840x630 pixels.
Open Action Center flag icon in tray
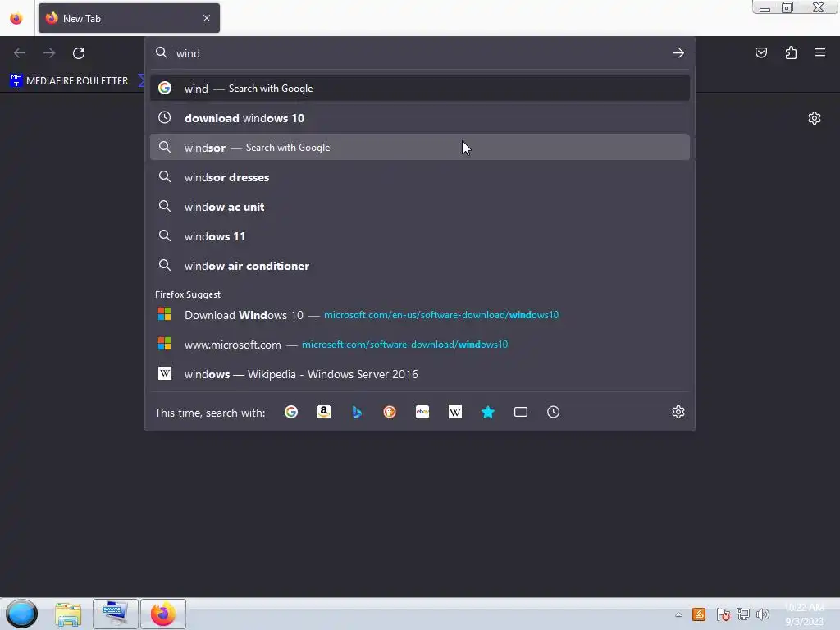pos(723,614)
